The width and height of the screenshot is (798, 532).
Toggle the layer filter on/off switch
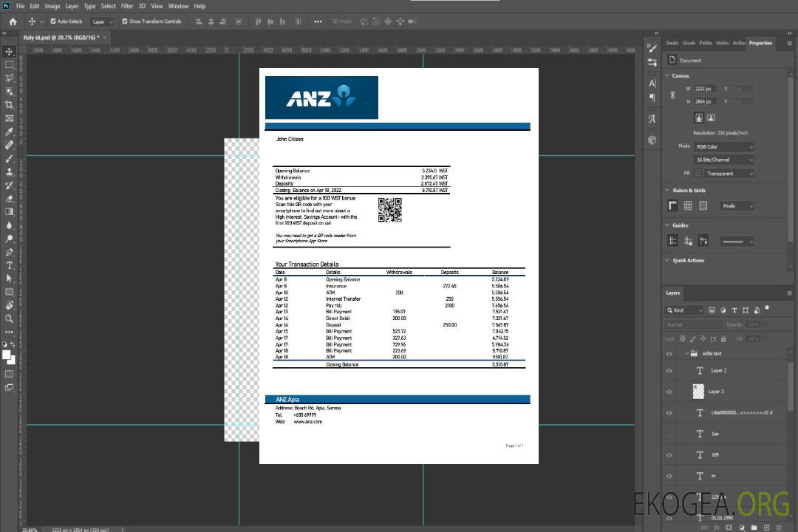[767, 309]
